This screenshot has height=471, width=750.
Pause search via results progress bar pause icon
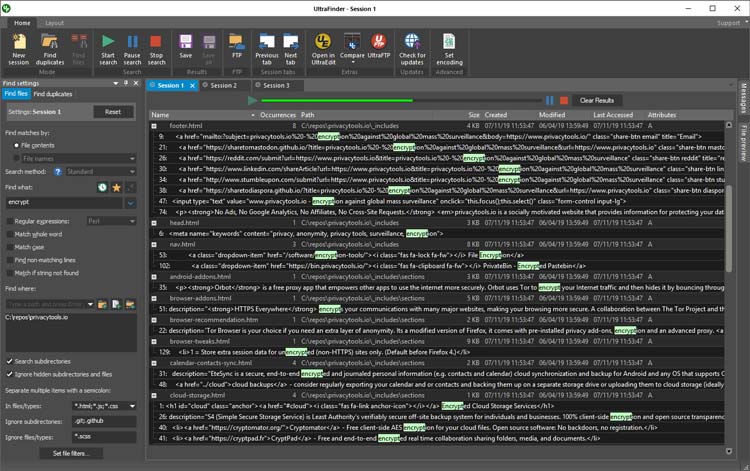pyautogui.click(x=550, y=100)
